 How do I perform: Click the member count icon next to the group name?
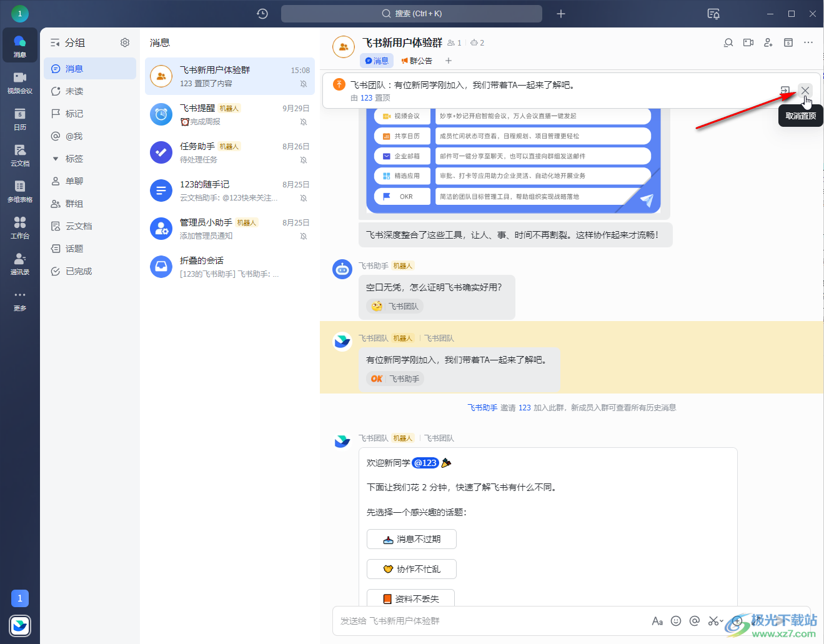click(x=454, y=43)
